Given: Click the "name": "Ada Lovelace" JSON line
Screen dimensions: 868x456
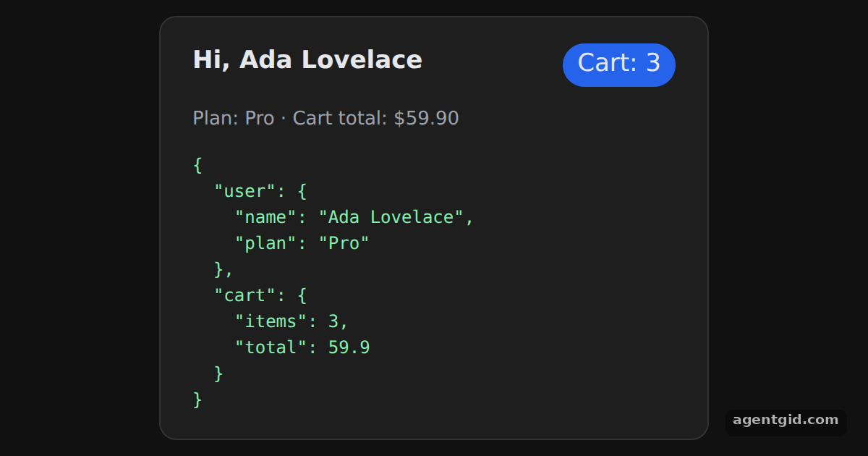Looking at the screenshot, I should click(x=354, y=217).
